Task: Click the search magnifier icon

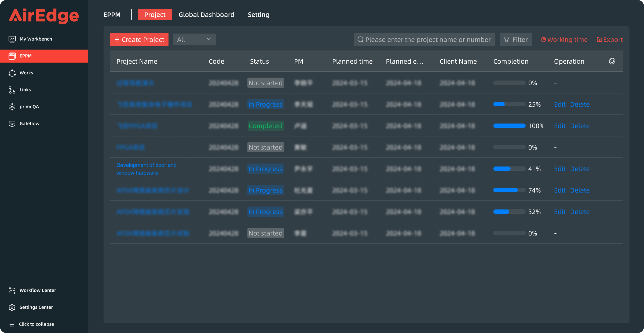Action: tap(361, 40)
